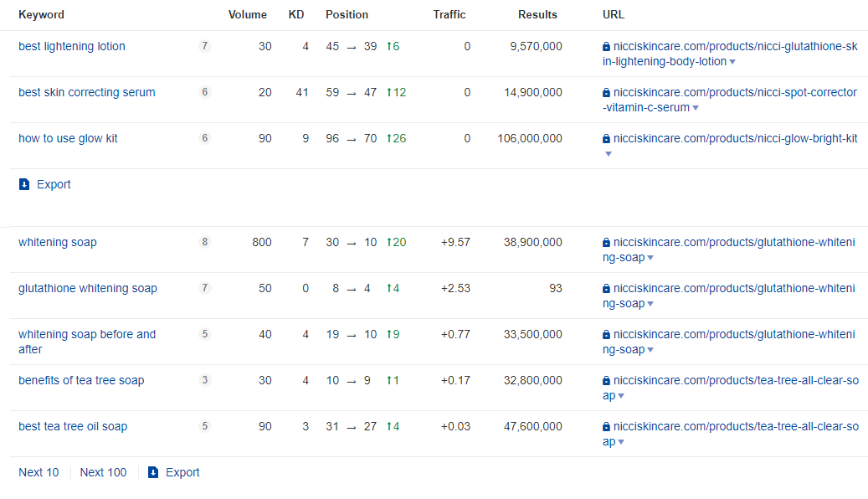Screen dimensions: 868x499
Task: Click volume value 800
Action: point(262,243)
